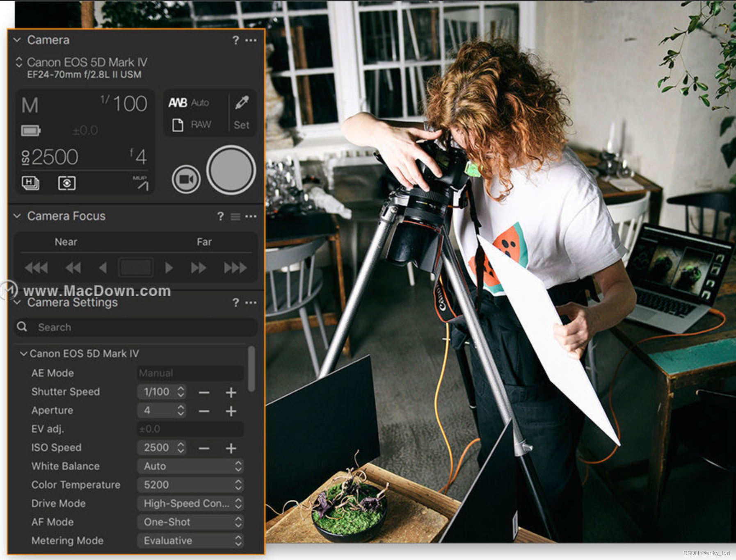The image size is (736, 560).
Task: Click the AE Mode Manual field
Action: (190, 373)
